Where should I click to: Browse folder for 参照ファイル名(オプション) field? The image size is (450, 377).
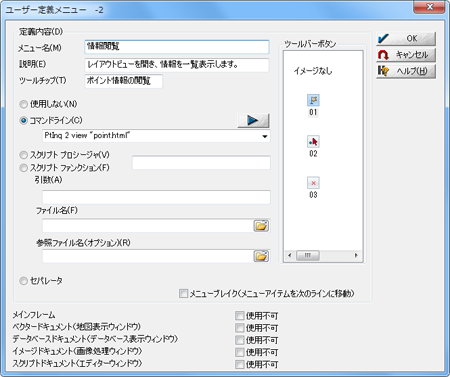[261, 256]
